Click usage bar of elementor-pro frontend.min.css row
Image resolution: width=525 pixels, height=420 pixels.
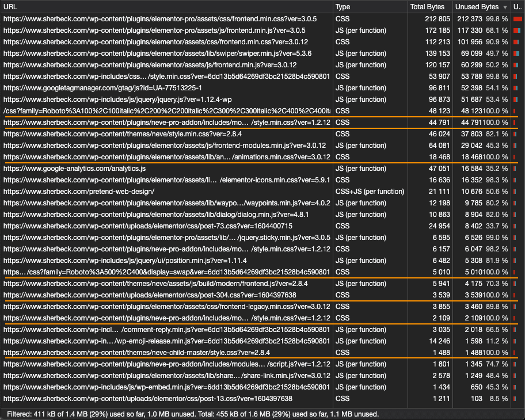pos(518,19)
